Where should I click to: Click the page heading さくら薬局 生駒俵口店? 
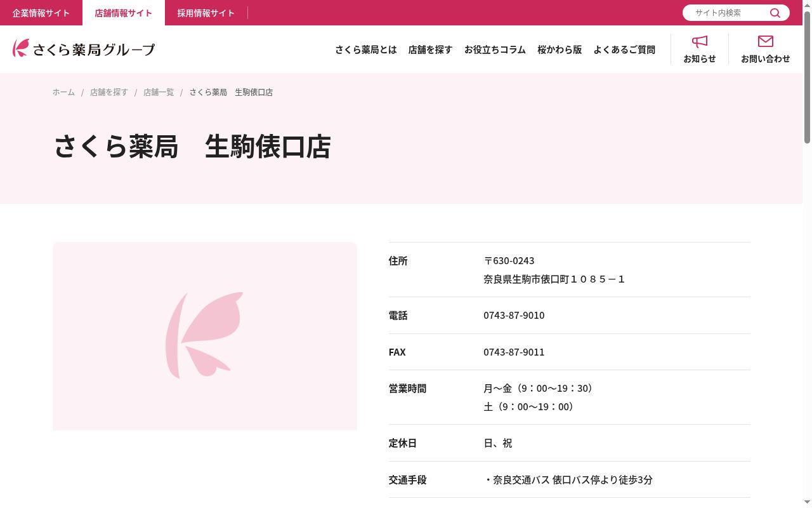[x=192, y=147]
